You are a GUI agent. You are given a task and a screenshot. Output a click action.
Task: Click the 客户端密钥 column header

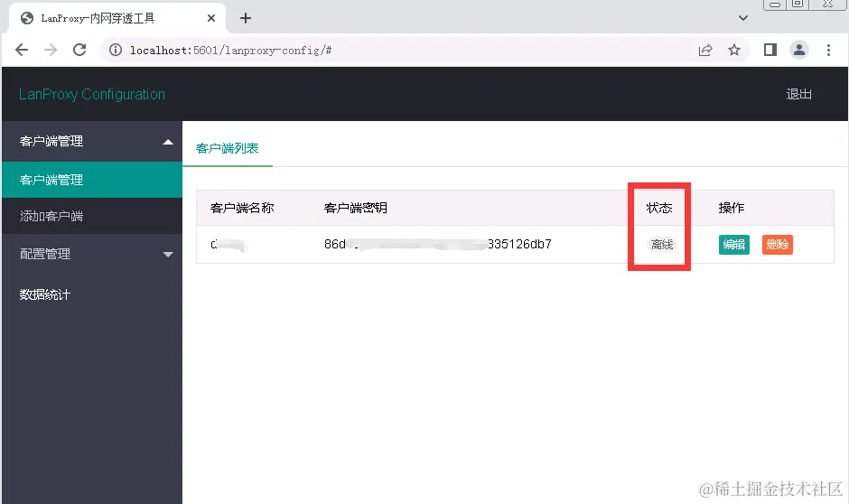point(356,208)
